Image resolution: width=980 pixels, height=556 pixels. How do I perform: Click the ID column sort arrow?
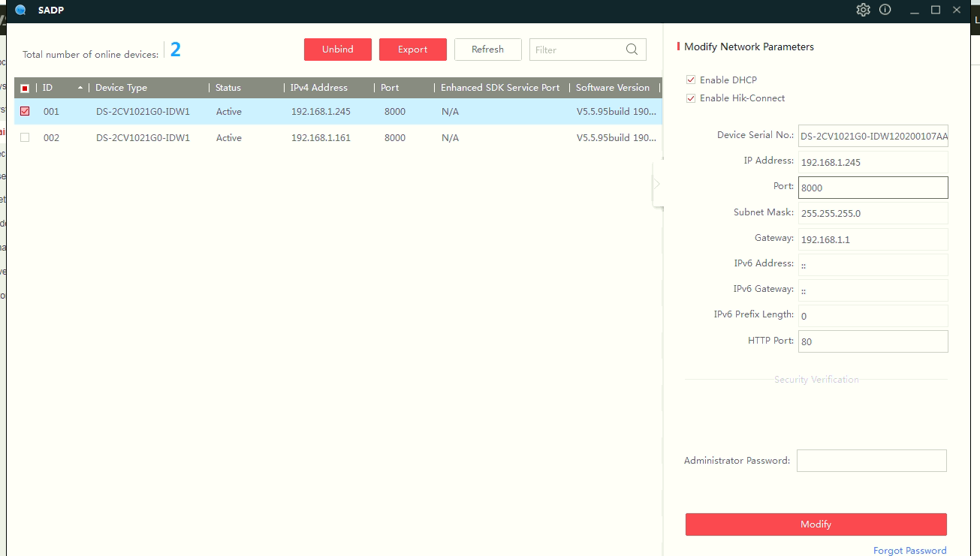point(80,88)
